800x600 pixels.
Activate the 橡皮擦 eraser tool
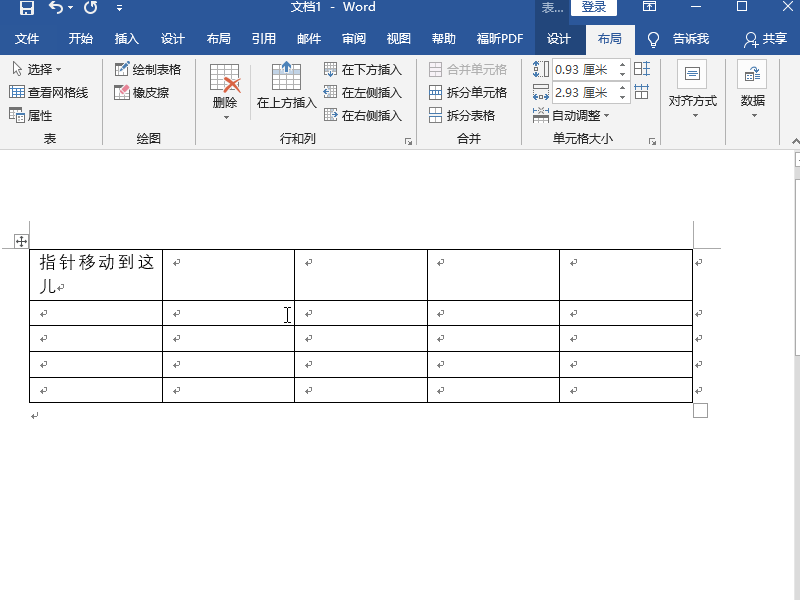141,92
